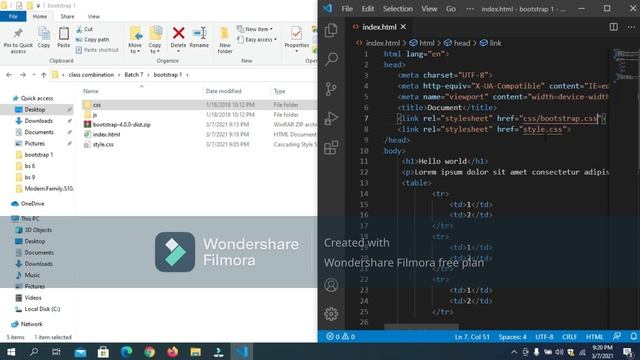Open Google Chrome from taskbar
The height and width of the screenshot is (360, 640).
149,351
